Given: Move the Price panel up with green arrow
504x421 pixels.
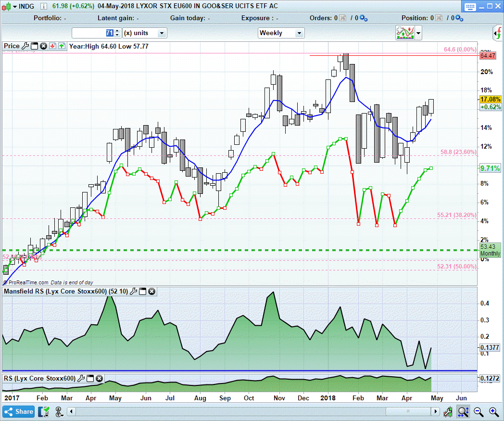Looking at the screenshot, I should (62, 46).
